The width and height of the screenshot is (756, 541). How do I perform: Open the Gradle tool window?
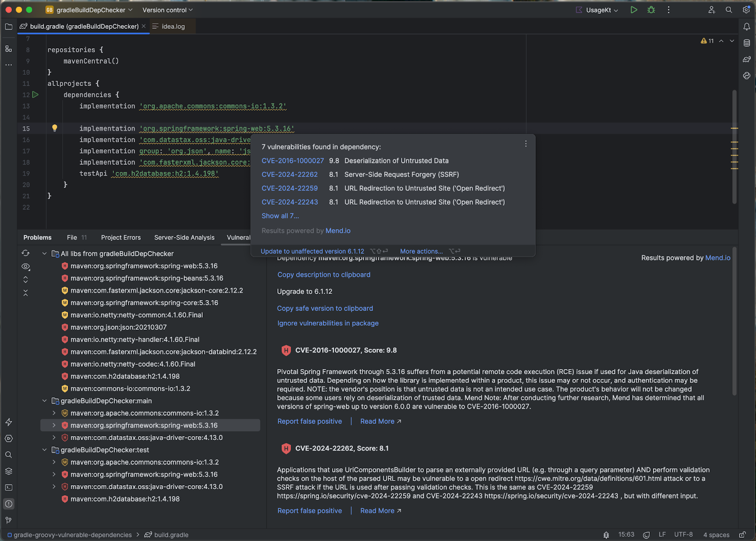click(747, 60)
